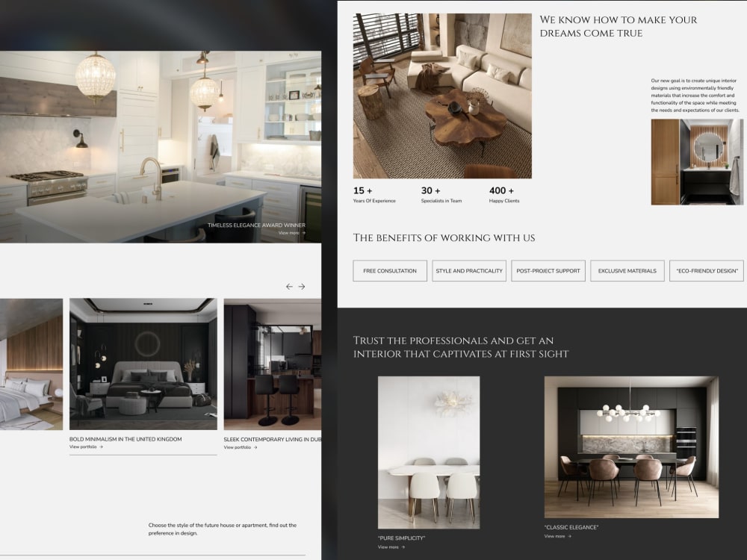
Task: Click 'The benefits of working with us' heading
Action: tap(444, 237)
